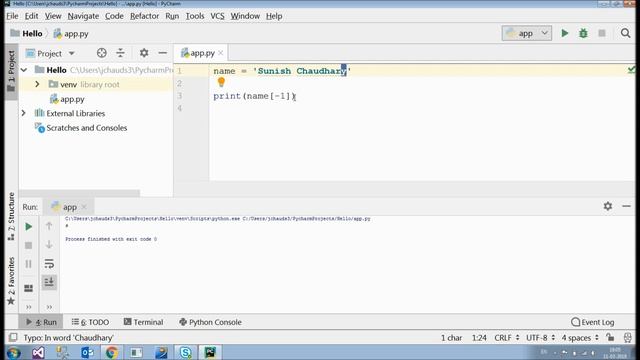
Task: Close the app.py editor tab
Action: pos(221,53)
